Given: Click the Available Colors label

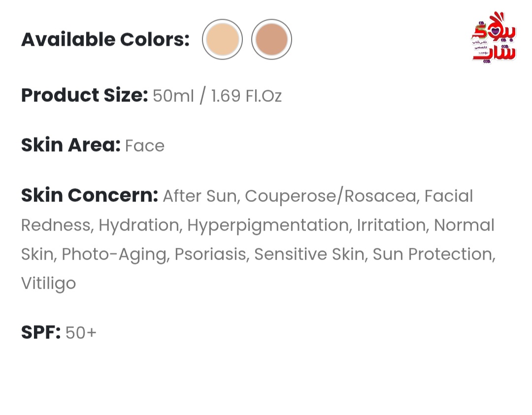Looking at the screenshot, I should 105,39.
